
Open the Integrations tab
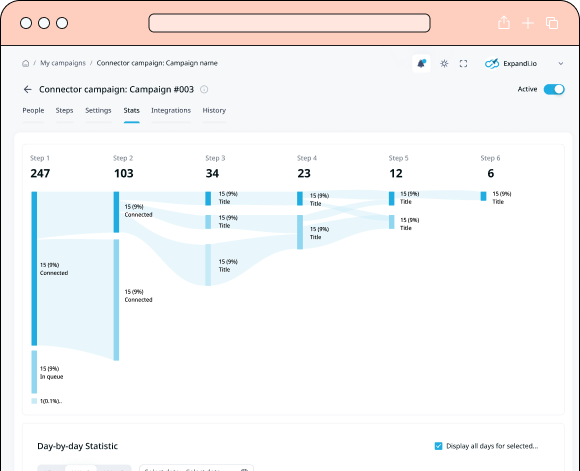171,110
